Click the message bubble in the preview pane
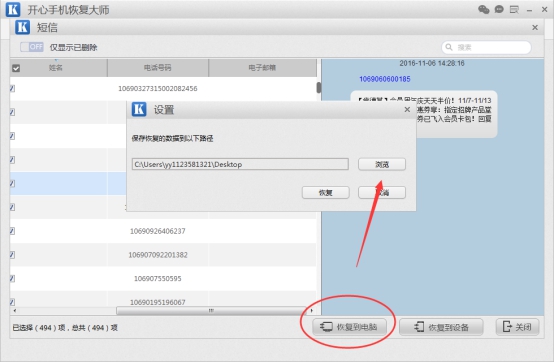 pyautogui.click(x=424, y=114)
